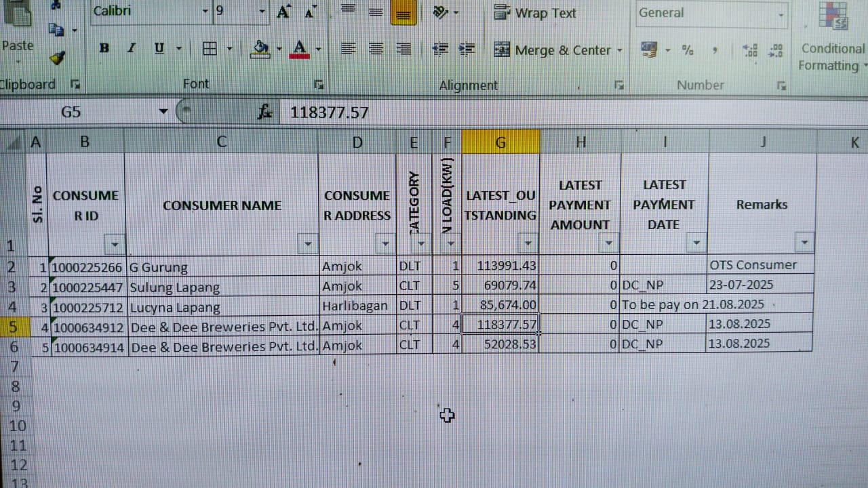Viewport: 868px width, 488px height.
Task: Select column J header
Action: tap(763, 141)
